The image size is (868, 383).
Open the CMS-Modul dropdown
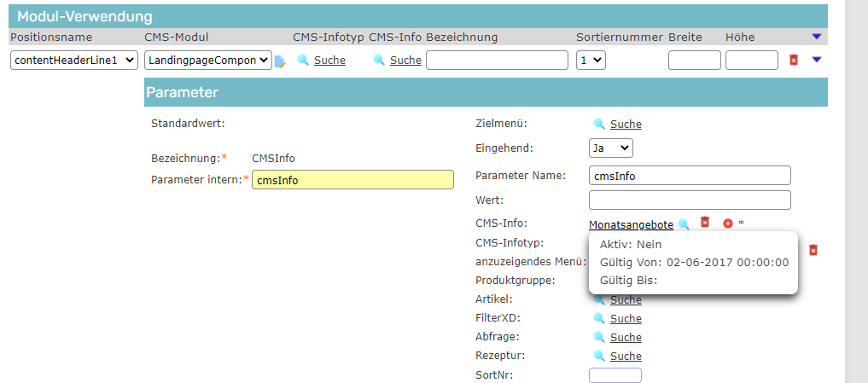click(207, 61)
